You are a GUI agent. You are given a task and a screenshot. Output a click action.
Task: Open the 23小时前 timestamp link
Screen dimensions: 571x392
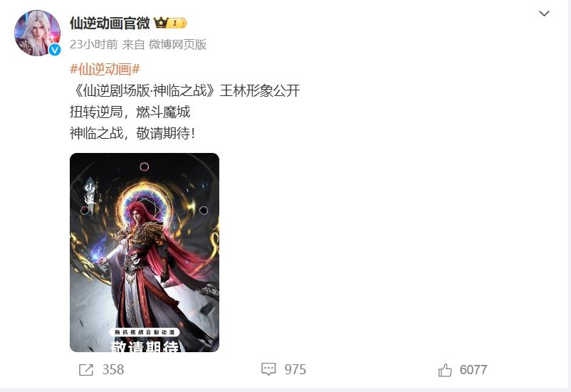pos(93,44)
